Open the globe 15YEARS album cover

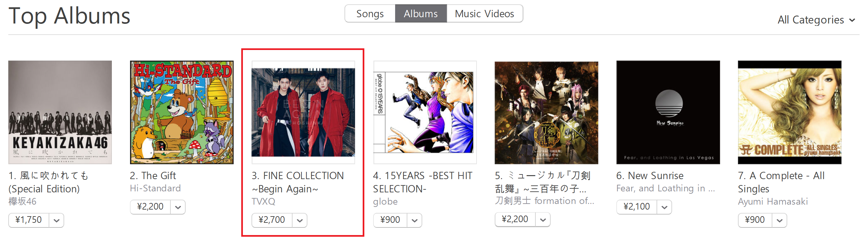click(425, 112)
